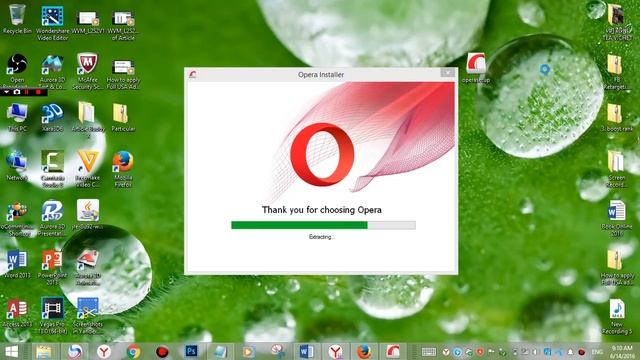Open the Particular zipped folder
The height and width of the screenshot is (360, 640).
pyautogui.click(x=123, y=118)
